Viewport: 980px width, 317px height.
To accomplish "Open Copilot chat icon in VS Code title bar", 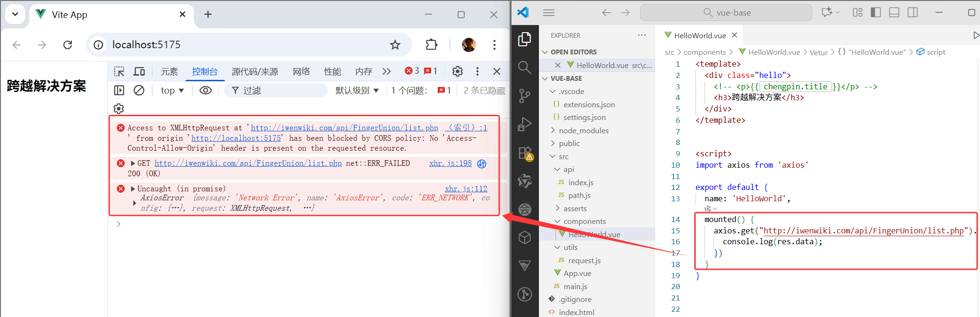I will 827,13.
